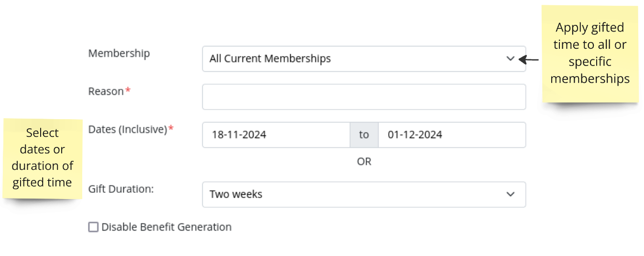Select the start date field 18-11-2024
The height and width of the screenshot is (256, 644).
(276, 135)
